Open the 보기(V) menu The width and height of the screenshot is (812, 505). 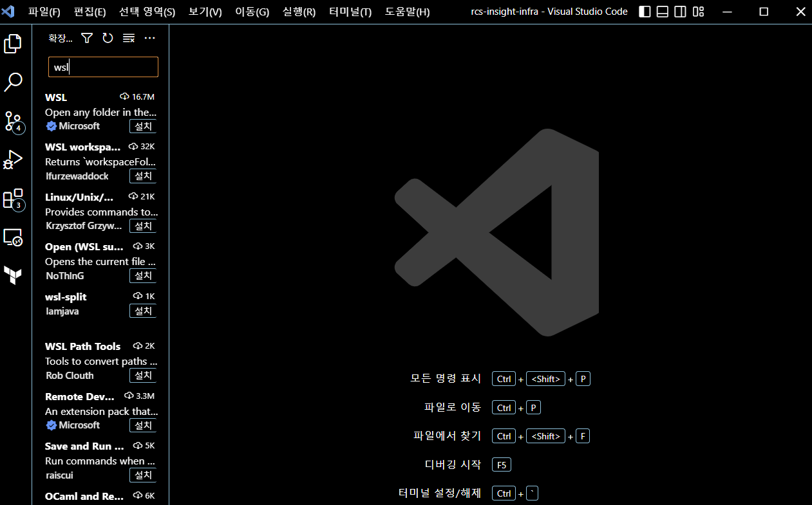pyautogui.click(x=205, y=12)
